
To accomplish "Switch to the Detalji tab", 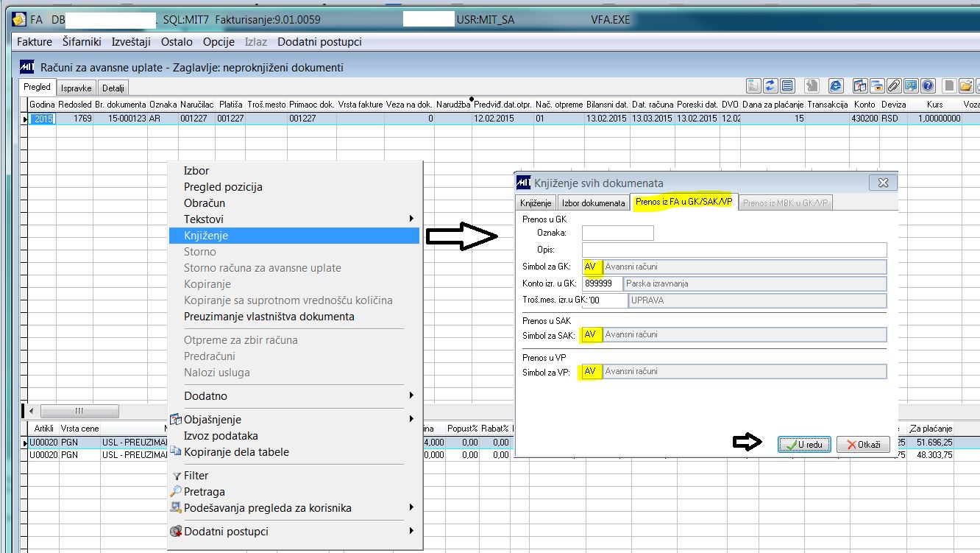I will 113,88.
